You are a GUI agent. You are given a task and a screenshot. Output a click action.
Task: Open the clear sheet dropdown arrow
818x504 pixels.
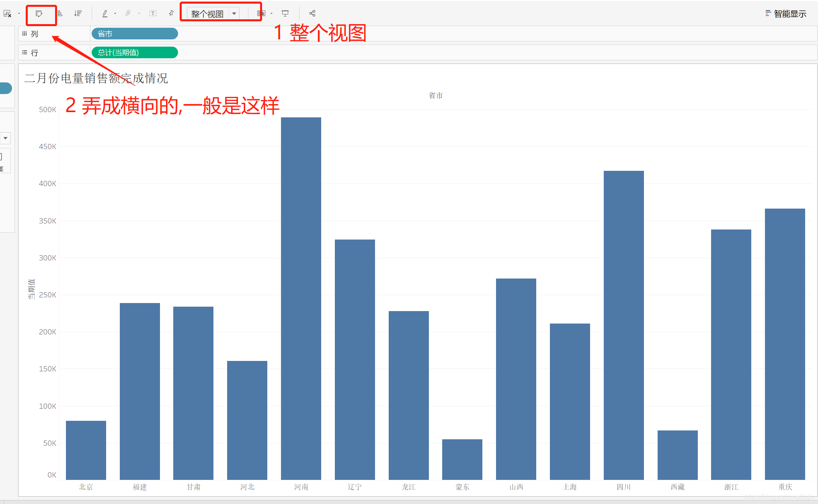pyautogui.click(x=19, y=14)
